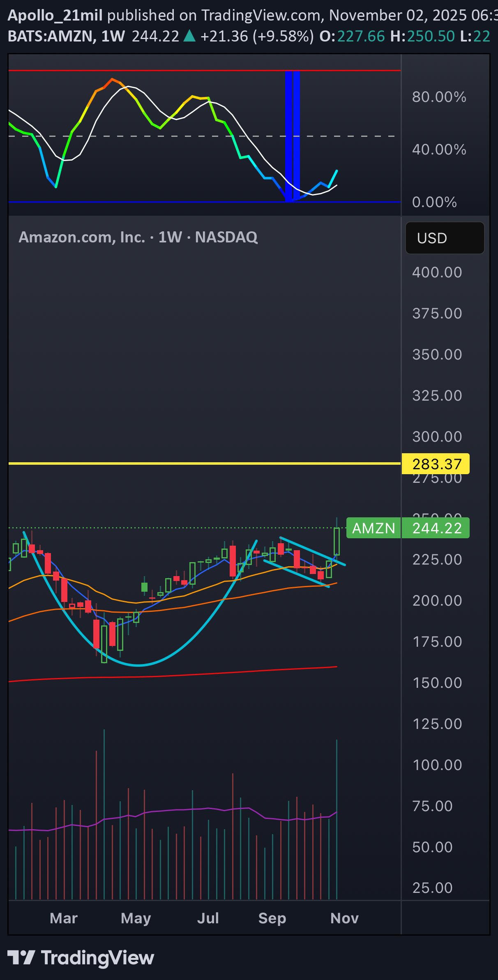Click the 200.00 price axis label
The height and width of the screenshot is (980, 498).
[437, 601]
